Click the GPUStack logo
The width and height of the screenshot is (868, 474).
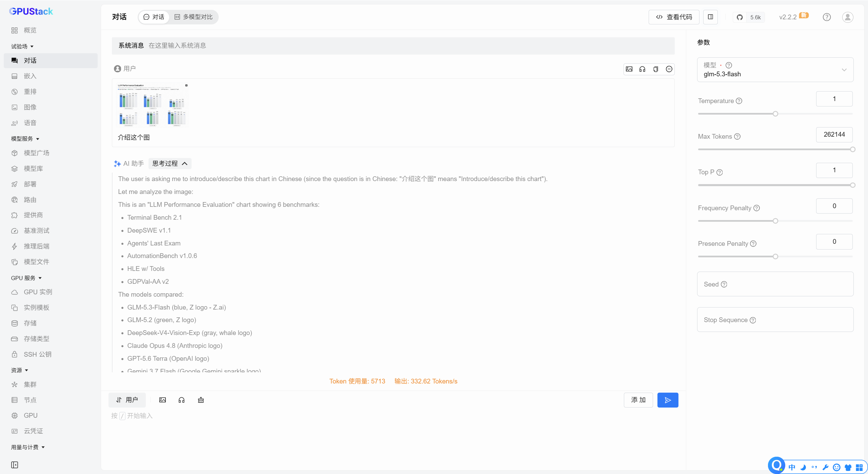31,12
